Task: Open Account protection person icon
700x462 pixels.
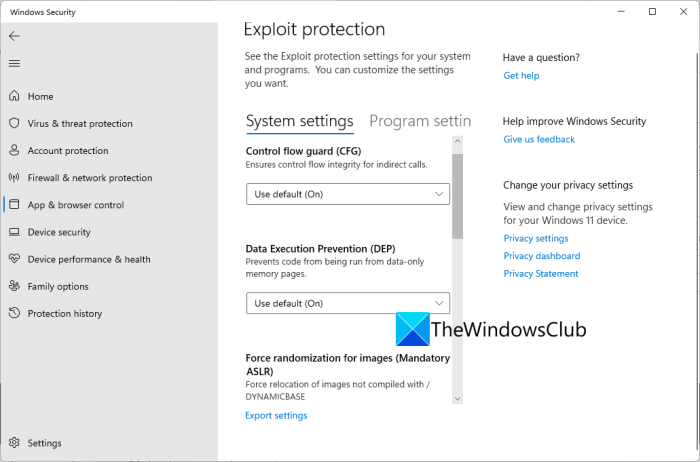Action: coord(14,151)
